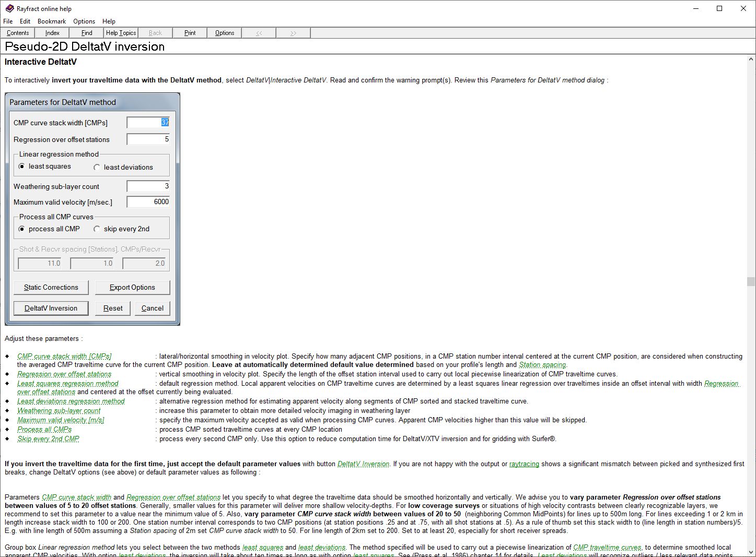This screenshot has height=557, width=756.
Task: Open the Station spacing link
Action: tap(542, 365)
